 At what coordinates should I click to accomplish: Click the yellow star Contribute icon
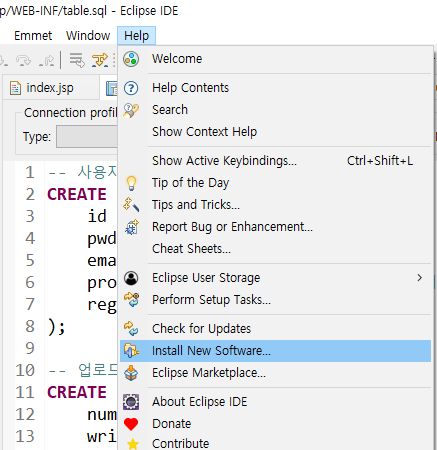133,444
